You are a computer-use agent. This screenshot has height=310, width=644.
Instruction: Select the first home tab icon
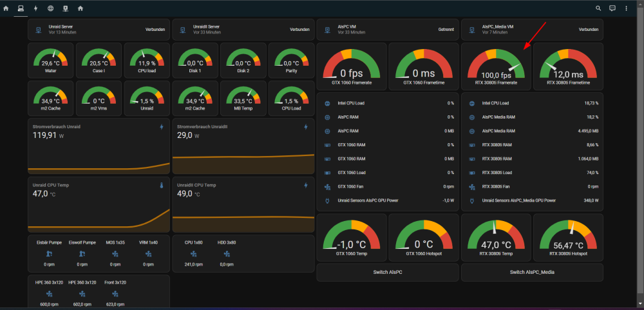click(6, 8)
